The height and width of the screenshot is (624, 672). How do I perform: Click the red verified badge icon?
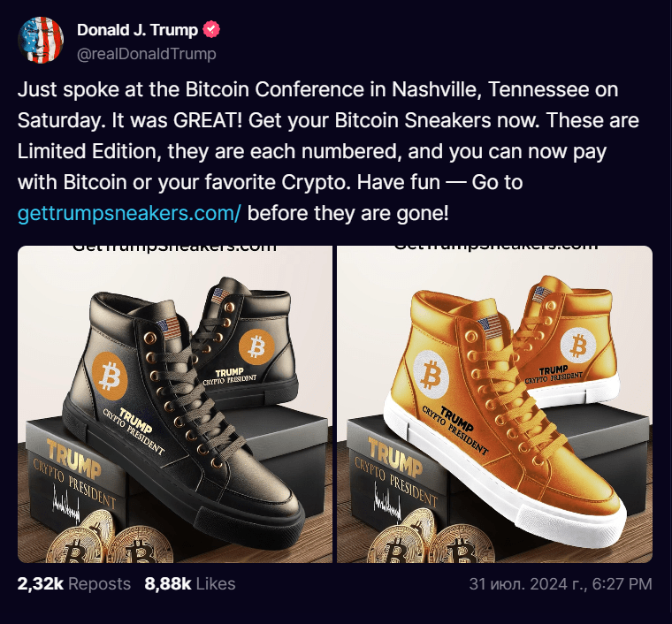(x=211, y=29)
